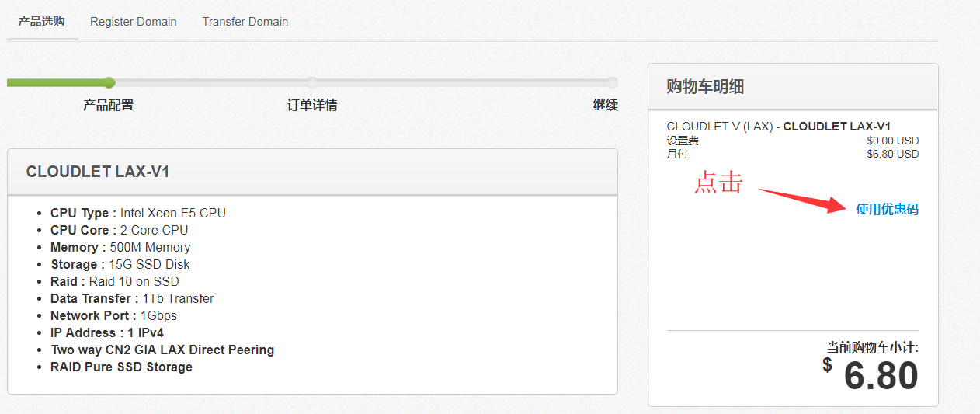Select the 订单详情 step label
The height and width of the screenshot is (414, 980).
312,105
